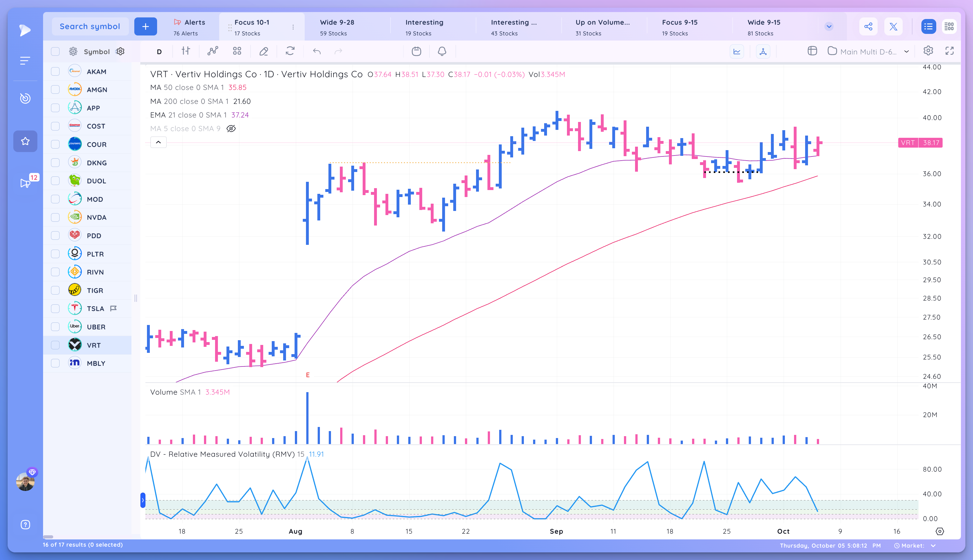Open the calendar go-to-date icon
Viewport: 973px width, 560px height.
coord(417,51)
